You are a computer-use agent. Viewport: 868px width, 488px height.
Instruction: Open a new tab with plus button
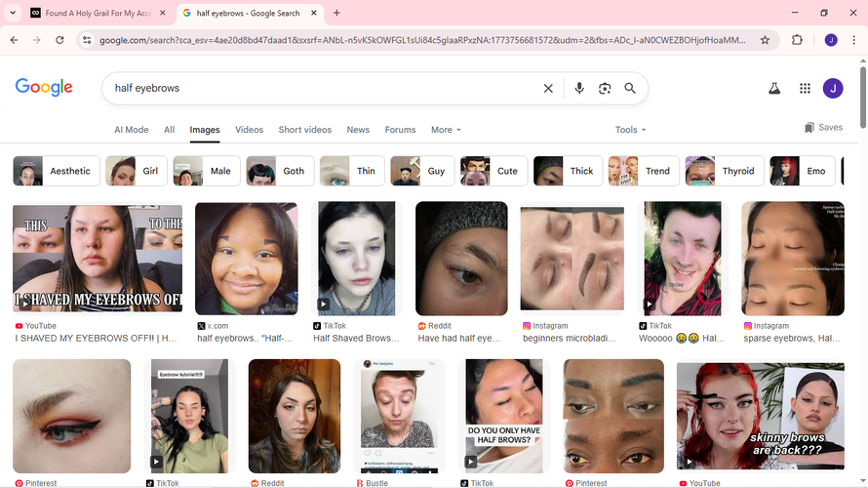pos(336,13)
